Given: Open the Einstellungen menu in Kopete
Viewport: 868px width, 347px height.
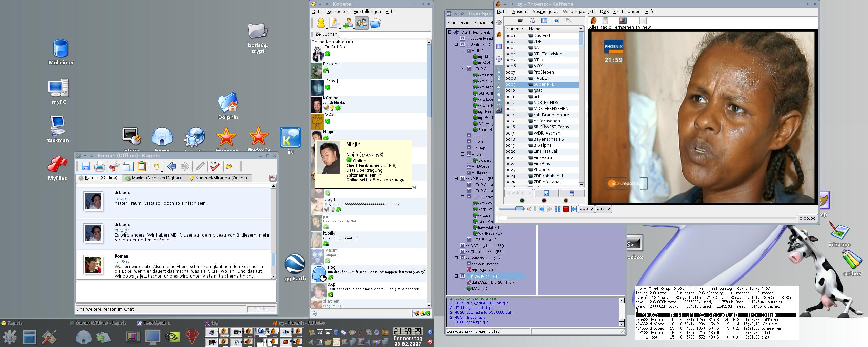Looking at the screenshot, I should 367,12.
